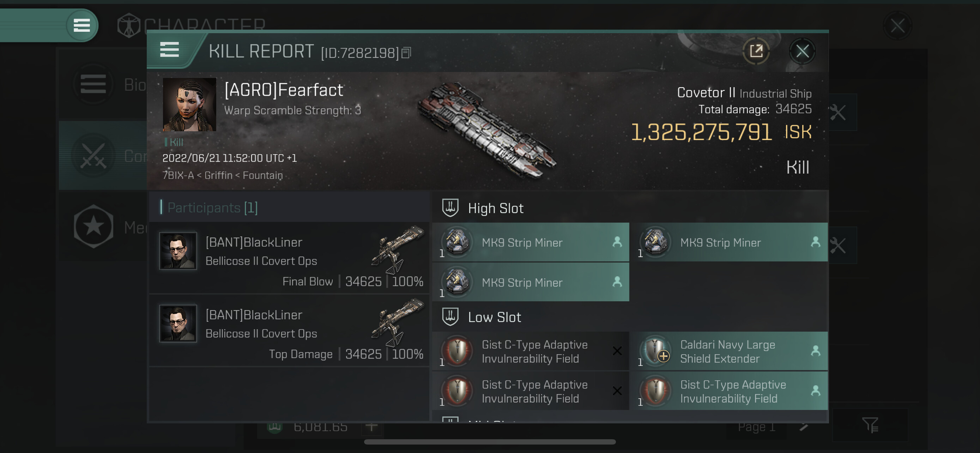The height and width of the screenshot is (453, 980).
Task: Click the High Slot section icon
Action: point(450,208)
